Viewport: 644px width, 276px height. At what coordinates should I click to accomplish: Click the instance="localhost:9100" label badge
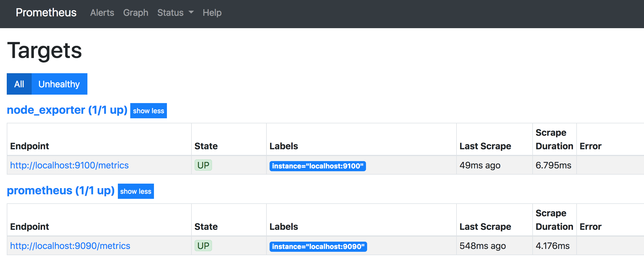pyautogui.click(x=318, y=166)
